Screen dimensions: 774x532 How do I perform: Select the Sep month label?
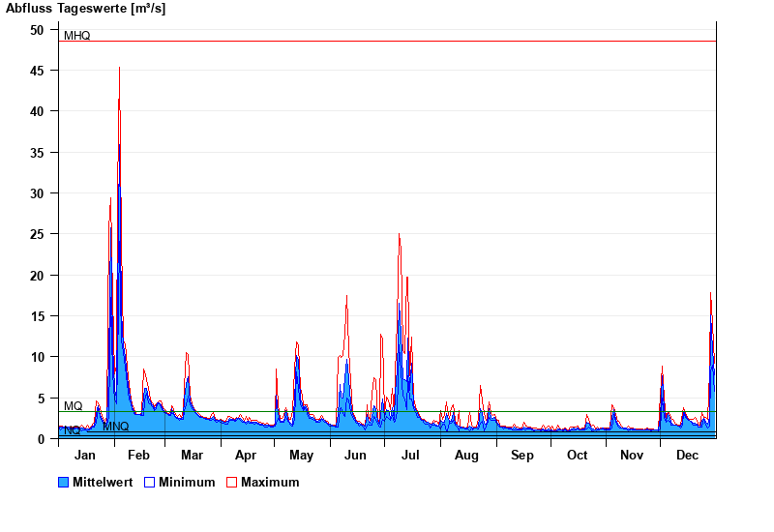pos(521,456)
